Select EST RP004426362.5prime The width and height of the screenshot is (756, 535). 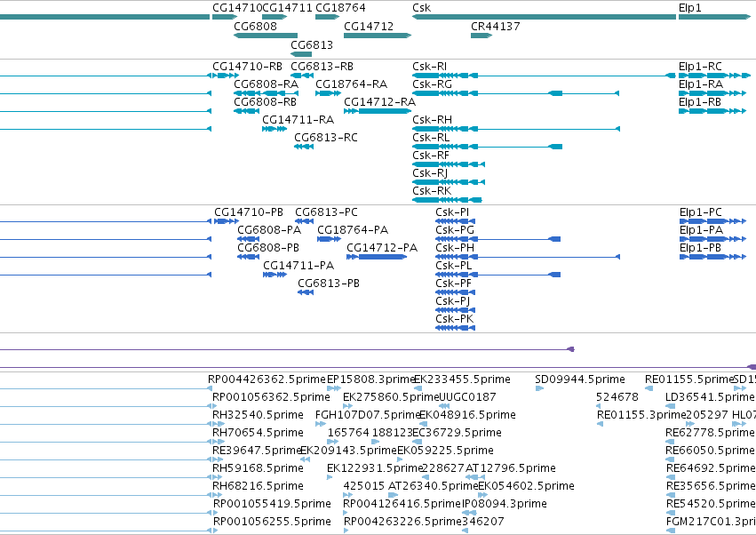(267, 379)
